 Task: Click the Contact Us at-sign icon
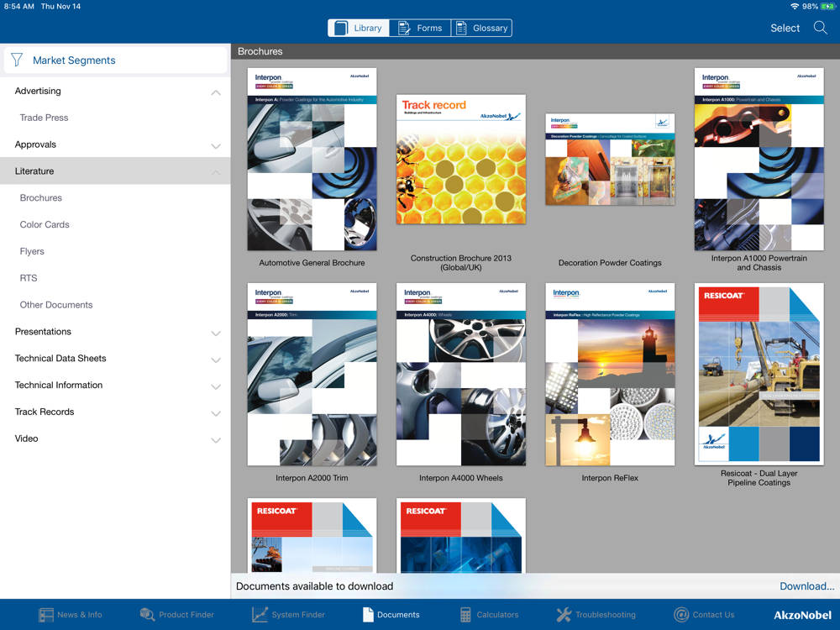click(681, 615)
